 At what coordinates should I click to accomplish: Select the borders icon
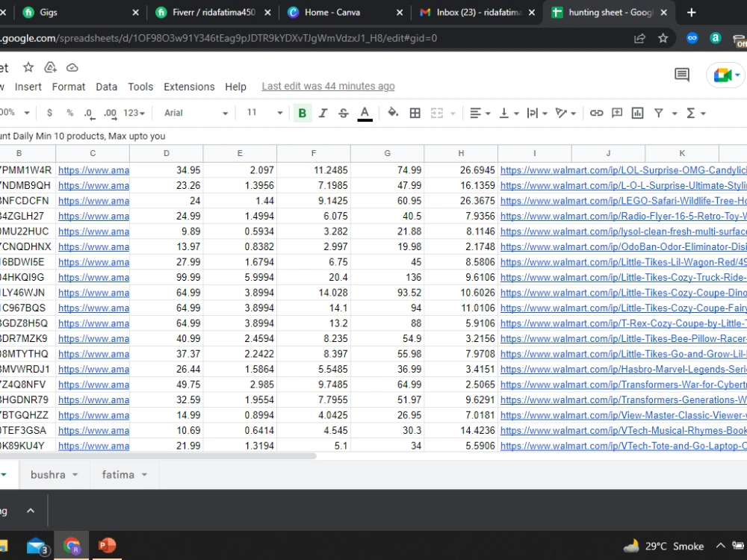[x=415, y=113]
